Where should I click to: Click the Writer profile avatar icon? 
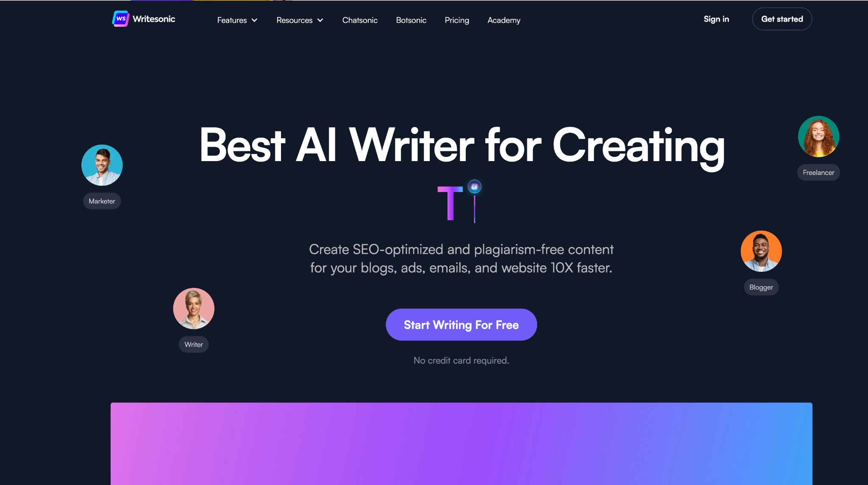(x=194, y=308)
